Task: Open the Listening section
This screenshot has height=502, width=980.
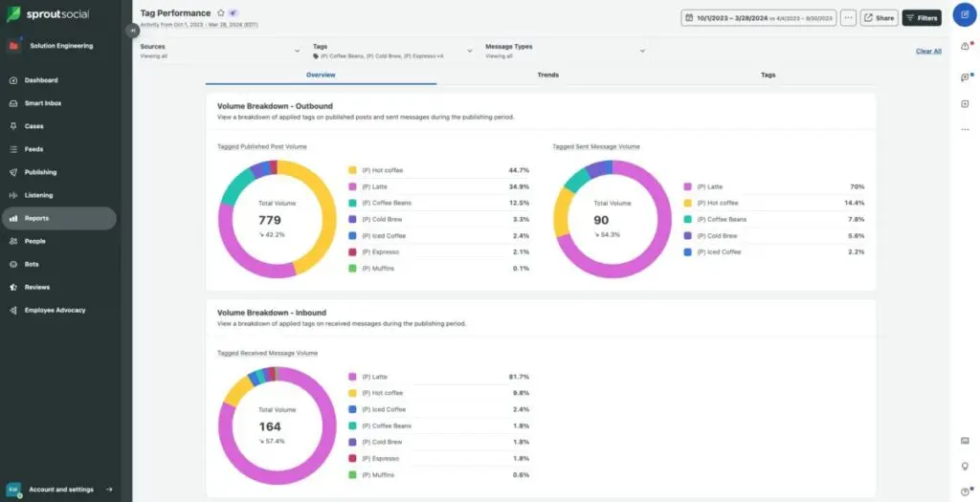Action: (39, 195)
